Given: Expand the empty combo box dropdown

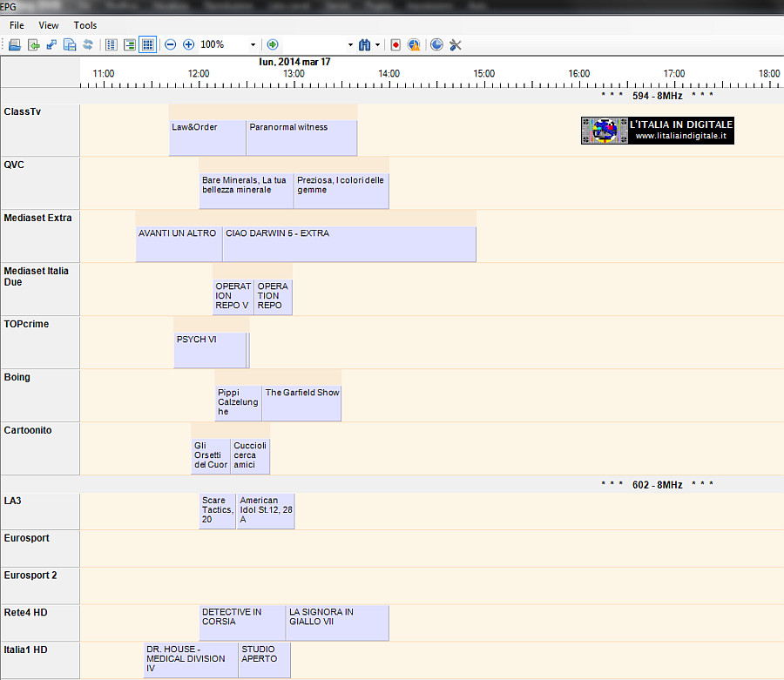Looking at the screenshot, I should [350, 44].
